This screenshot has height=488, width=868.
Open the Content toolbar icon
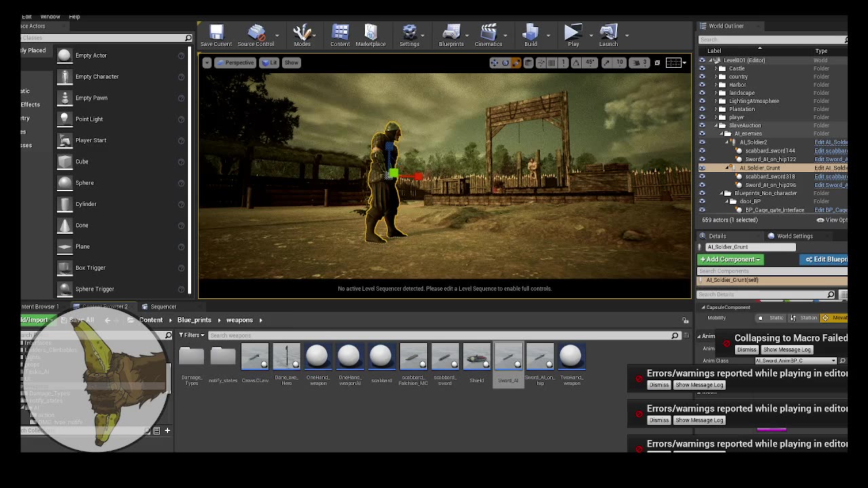(x=340, y=35)
